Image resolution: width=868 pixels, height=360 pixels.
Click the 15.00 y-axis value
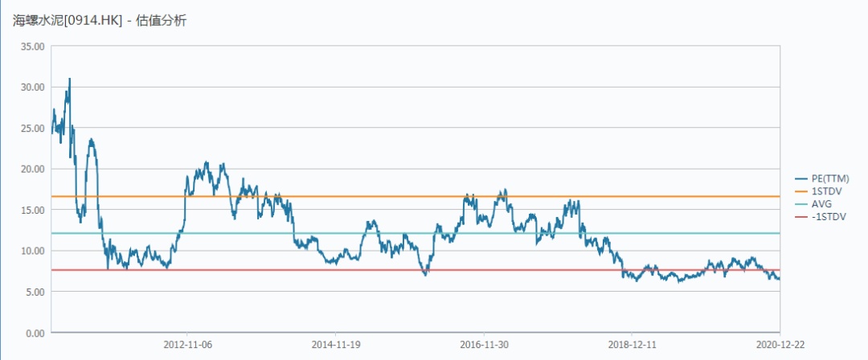33,210
